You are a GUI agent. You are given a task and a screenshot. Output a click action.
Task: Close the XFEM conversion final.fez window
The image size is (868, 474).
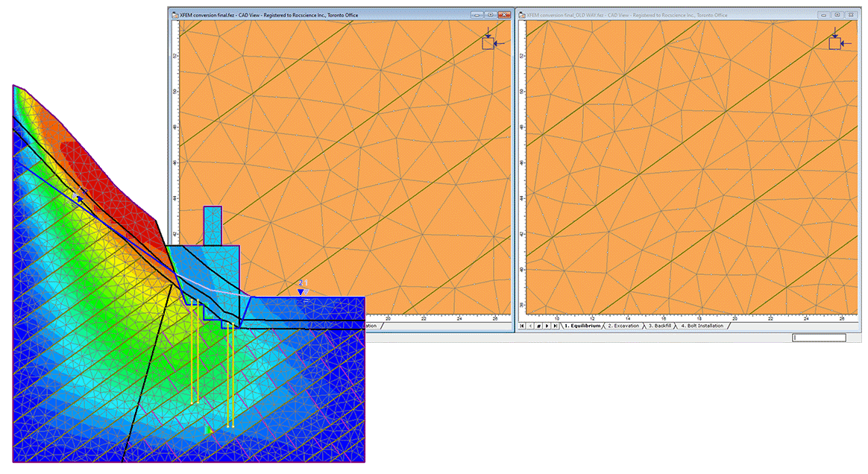point(504,15)
